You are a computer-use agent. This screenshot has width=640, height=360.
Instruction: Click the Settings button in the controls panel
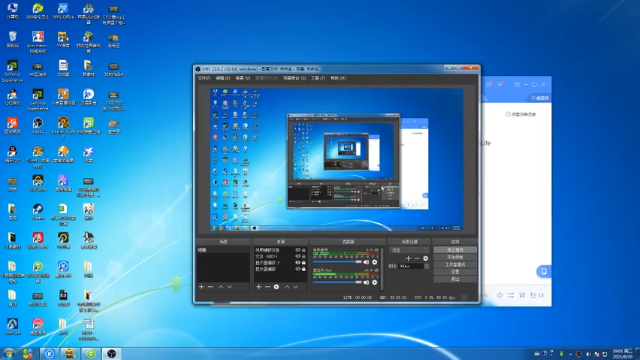pyautogui.click(x=455, y=272)
